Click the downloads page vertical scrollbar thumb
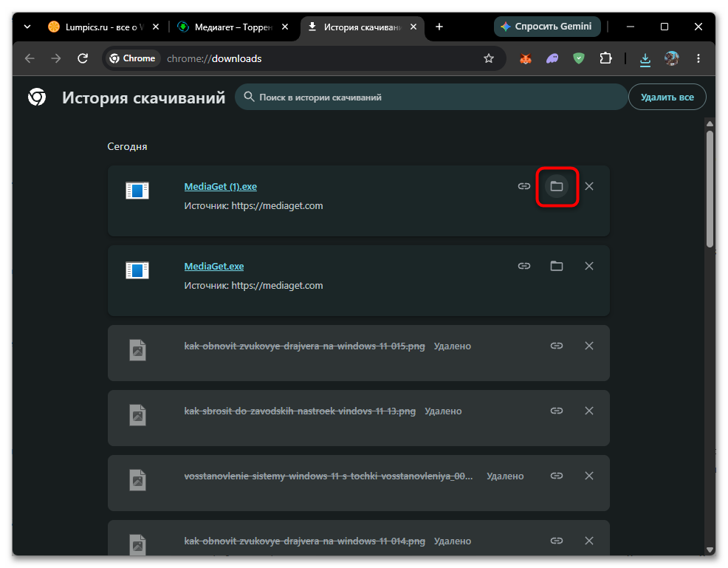The width and height of the screenshot is (728, 568). [710, 189]
